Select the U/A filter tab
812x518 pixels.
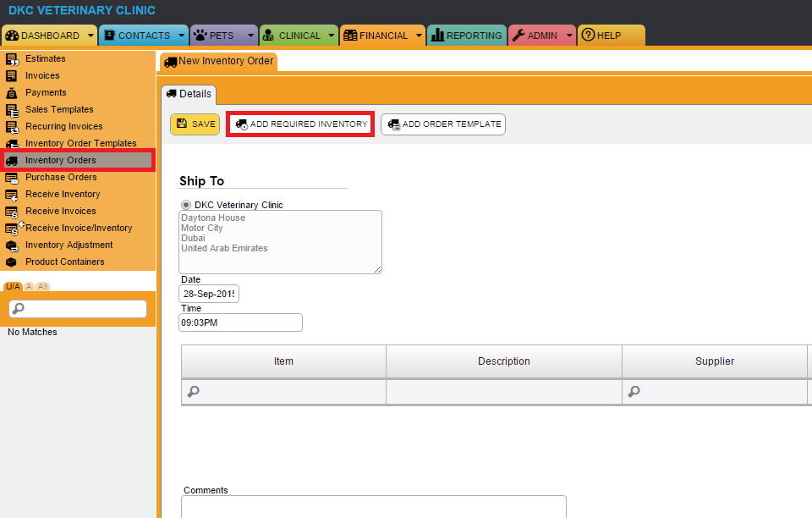(x=13, y=286)
